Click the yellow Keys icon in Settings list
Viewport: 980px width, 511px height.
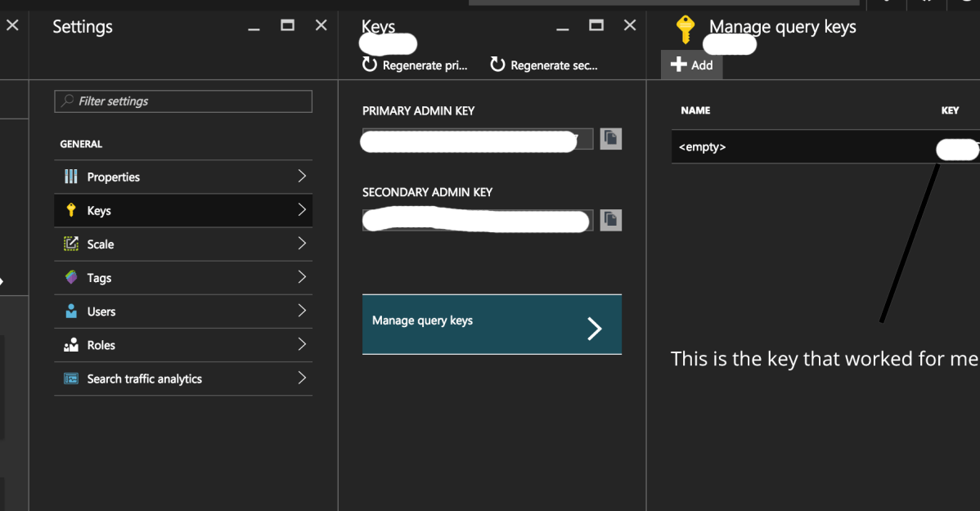(x=71, y=210)
